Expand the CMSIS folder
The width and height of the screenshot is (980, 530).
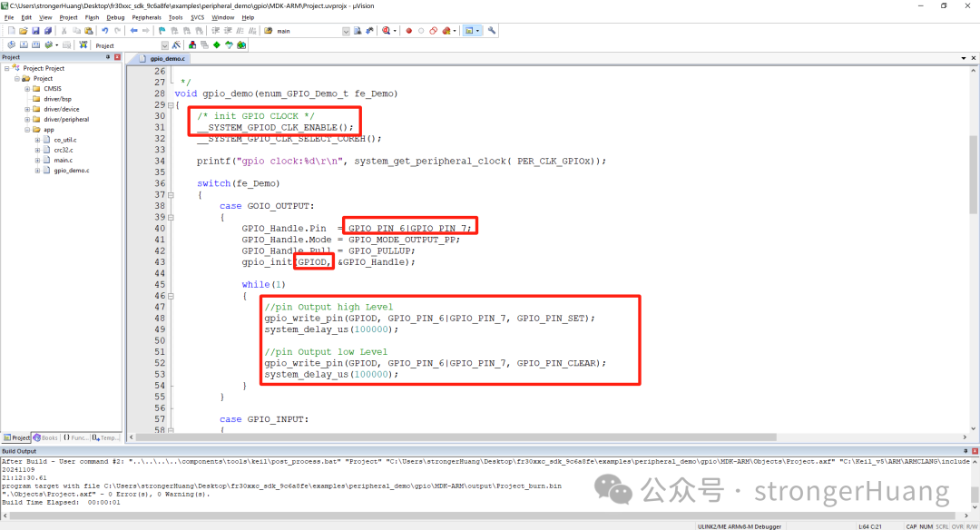point(27,89)
